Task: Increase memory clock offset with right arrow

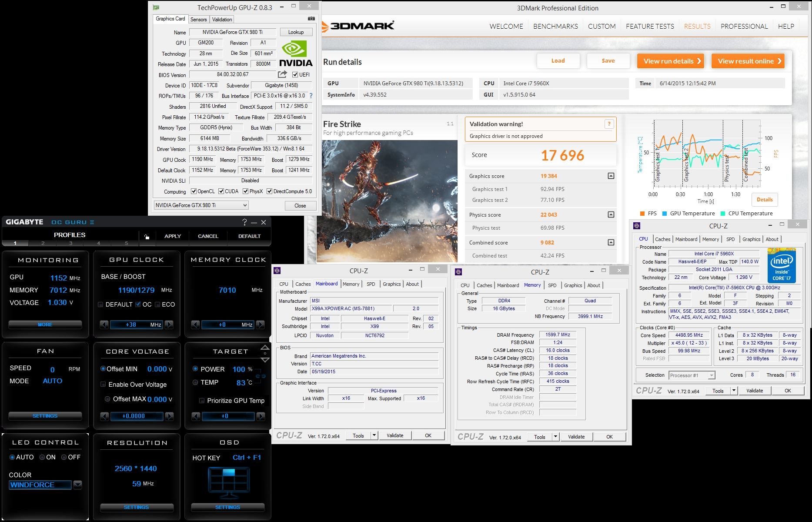Action: click(x=261, y=325)
